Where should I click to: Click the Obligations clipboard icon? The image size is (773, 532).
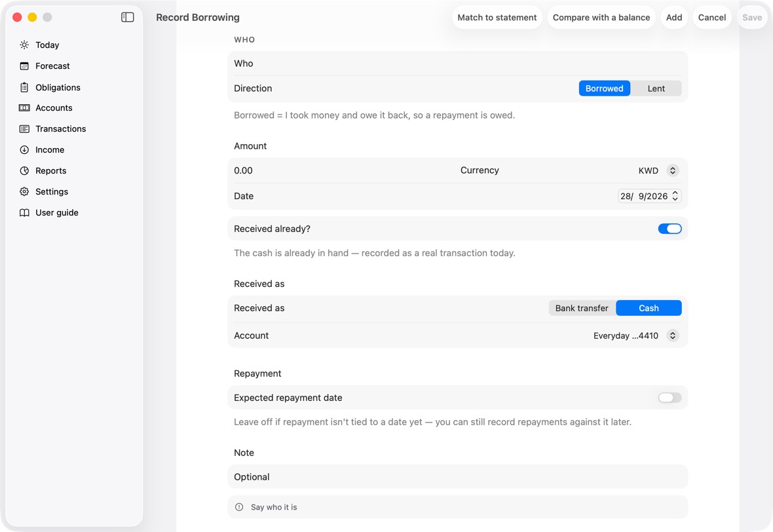[x=24, y=87]
